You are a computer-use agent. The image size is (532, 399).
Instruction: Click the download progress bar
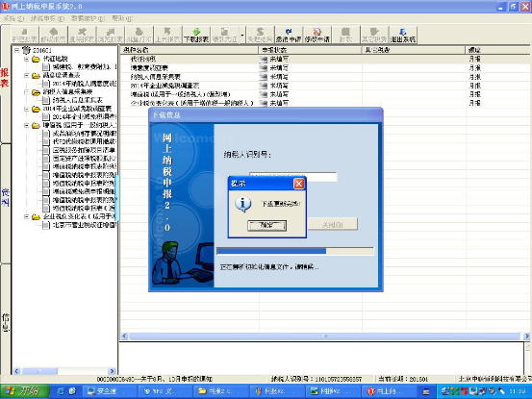[x=295, y=251]
